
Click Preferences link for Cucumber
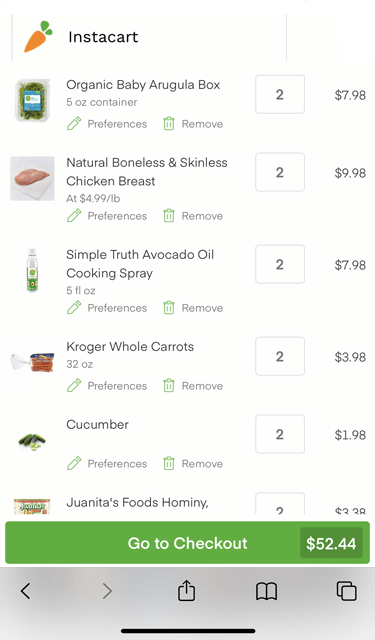coord(117,464)
